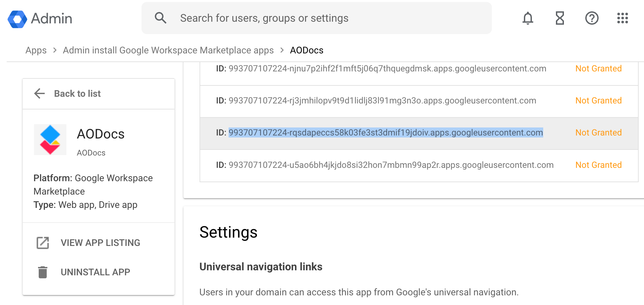The height and width of the screenshot is (305, 644).
Task: Open the help question mark icon
Action: coord(592,18)
